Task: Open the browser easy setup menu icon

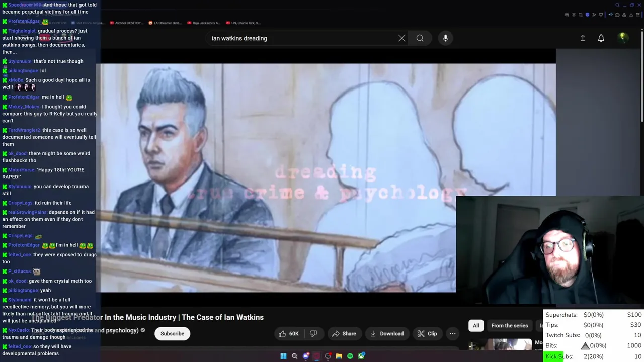Action: coord(638,15)
